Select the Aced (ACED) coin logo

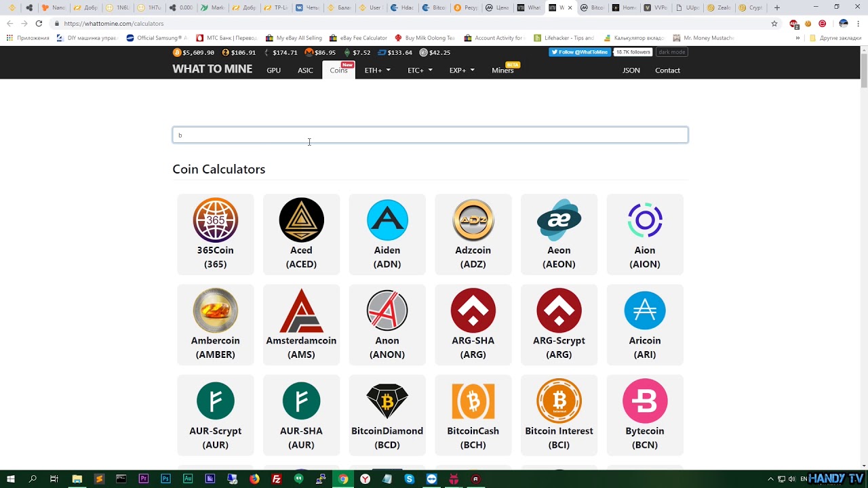coord(301,220)
